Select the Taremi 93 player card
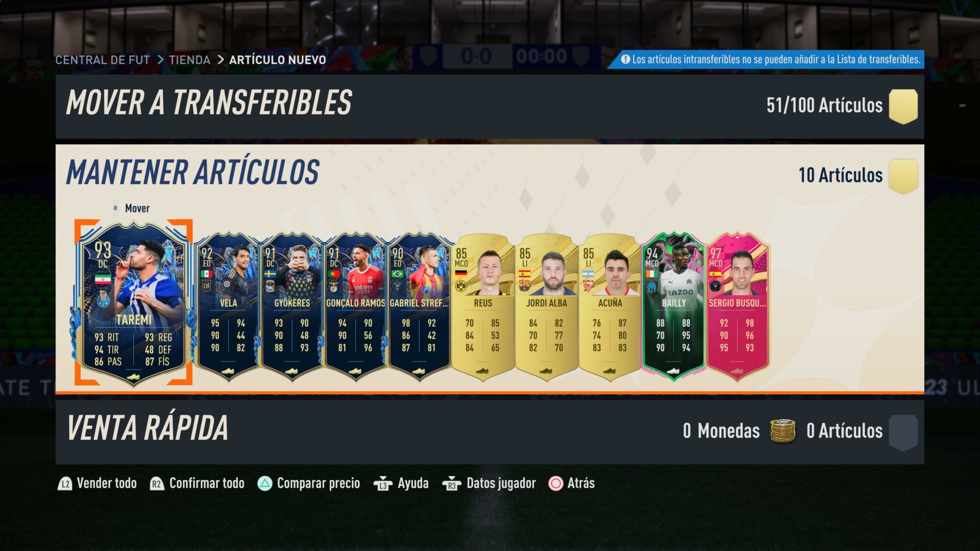The image size is (980, 551). click(x=133, y=302)
